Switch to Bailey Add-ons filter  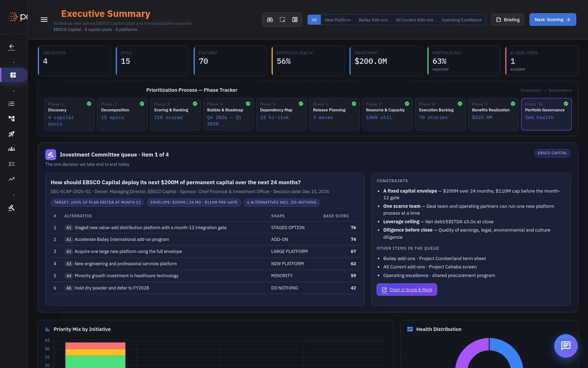click(x=373, y=20)
